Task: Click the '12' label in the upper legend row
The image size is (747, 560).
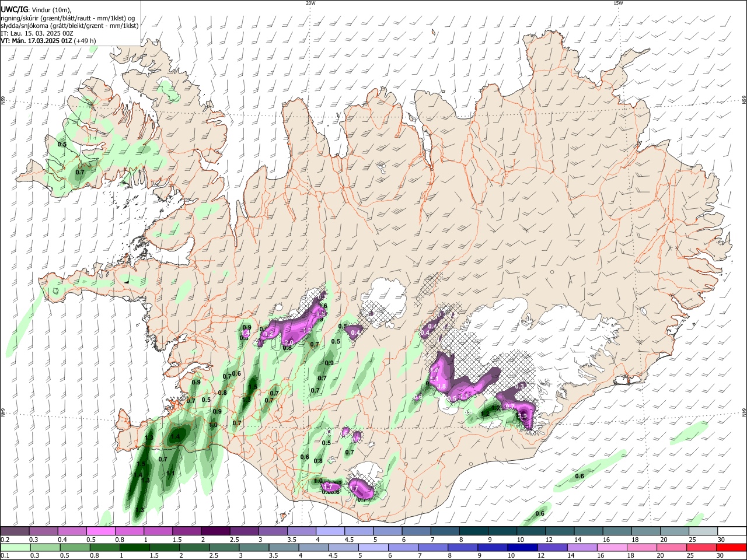Action: 550,540
